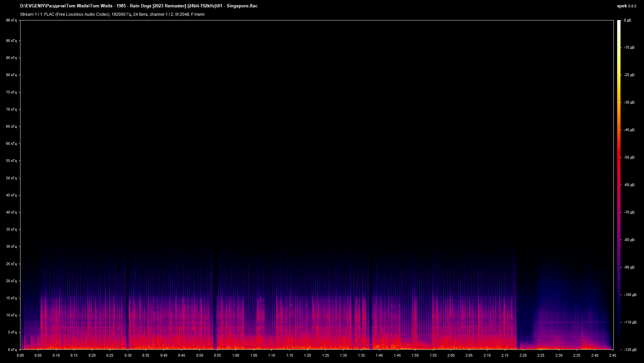Click the '-10 дБ' level label on the scale
Image resolution: width=644 pixels, height=363 pixels.
(x=629, y=48)
